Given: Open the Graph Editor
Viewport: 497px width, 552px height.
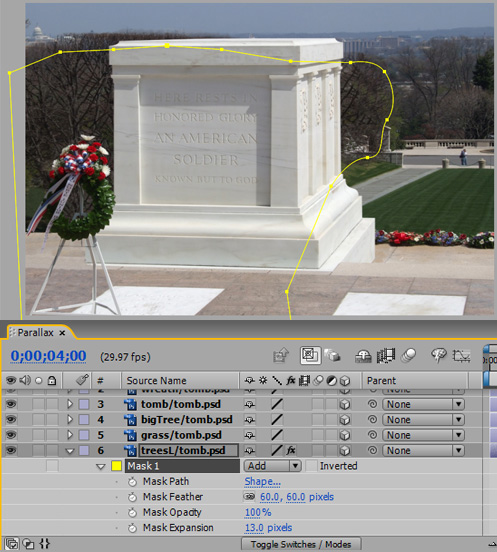Looking at the screenshot, I should click(x=461, y=356).
